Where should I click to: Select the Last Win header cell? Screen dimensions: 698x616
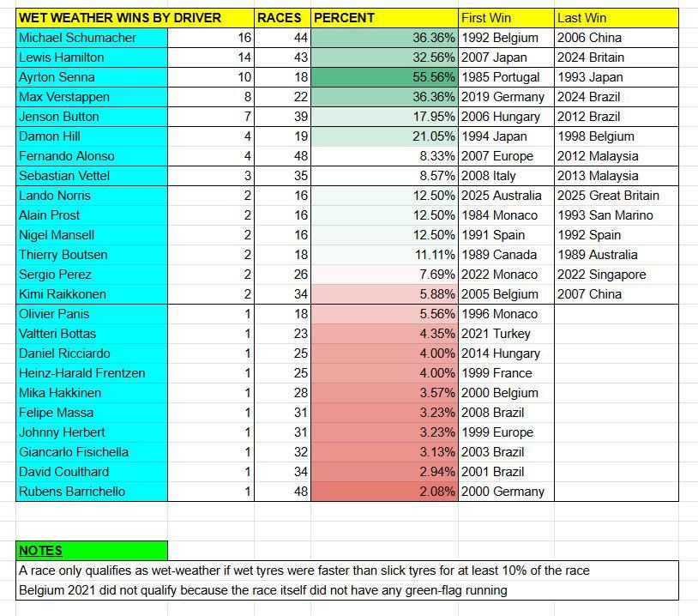(x=582, y=17)
